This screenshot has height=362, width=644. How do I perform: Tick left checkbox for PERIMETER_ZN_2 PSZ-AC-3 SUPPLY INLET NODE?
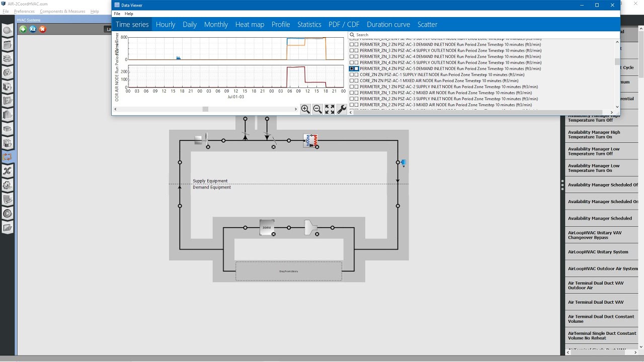(x=352, y=99)
